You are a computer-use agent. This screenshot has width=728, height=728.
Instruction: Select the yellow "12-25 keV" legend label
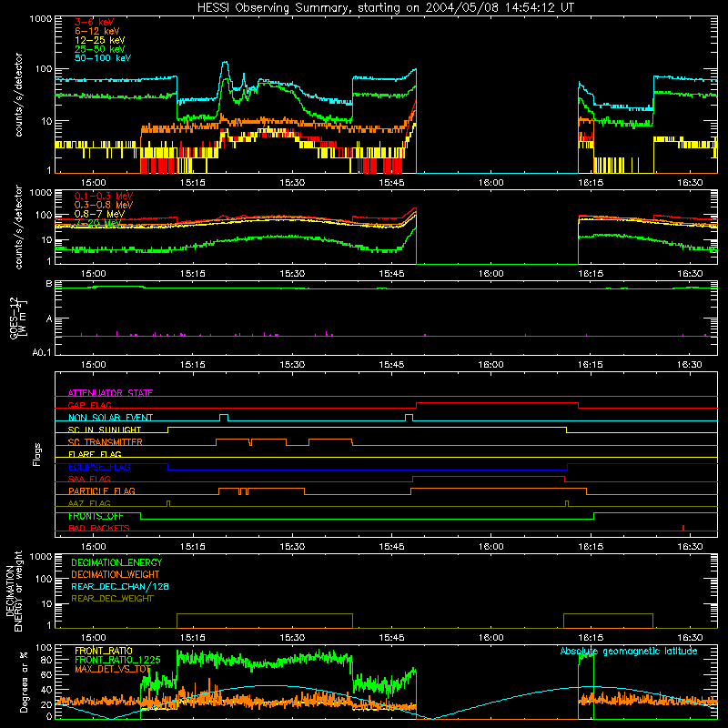pos(99,40)
